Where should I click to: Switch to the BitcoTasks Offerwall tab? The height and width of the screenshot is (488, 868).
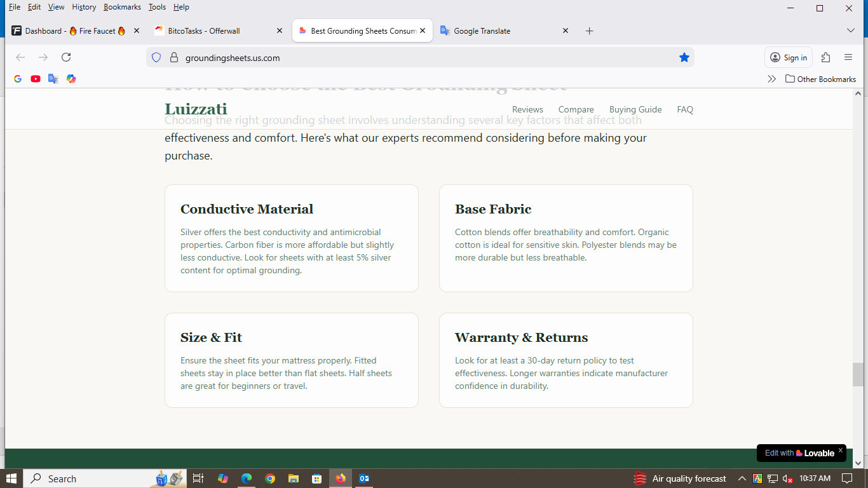218,30
